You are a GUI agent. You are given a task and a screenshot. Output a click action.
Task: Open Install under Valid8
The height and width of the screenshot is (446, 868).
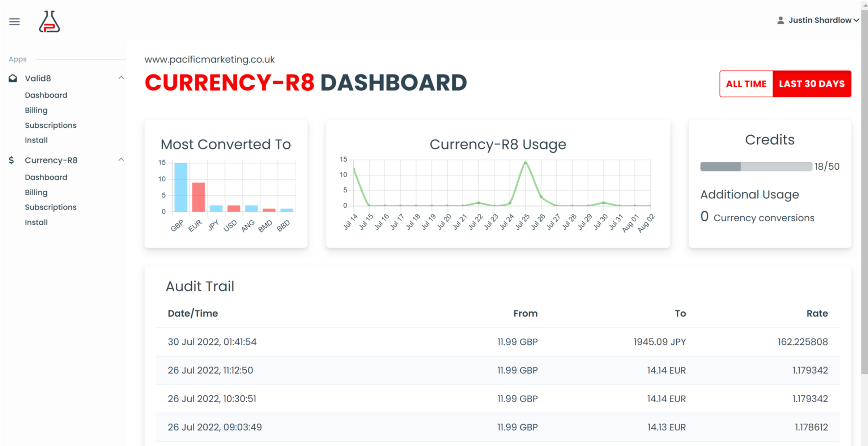click(36, 140)
